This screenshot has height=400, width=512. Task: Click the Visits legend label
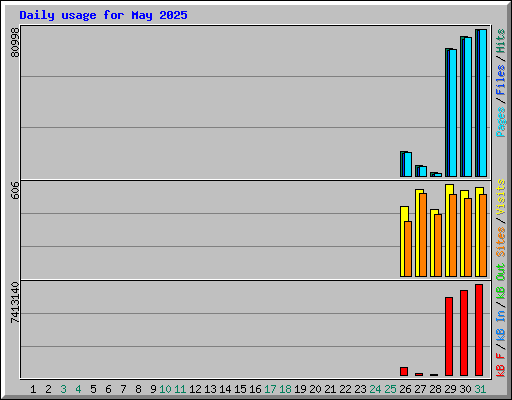click(500, 197)
